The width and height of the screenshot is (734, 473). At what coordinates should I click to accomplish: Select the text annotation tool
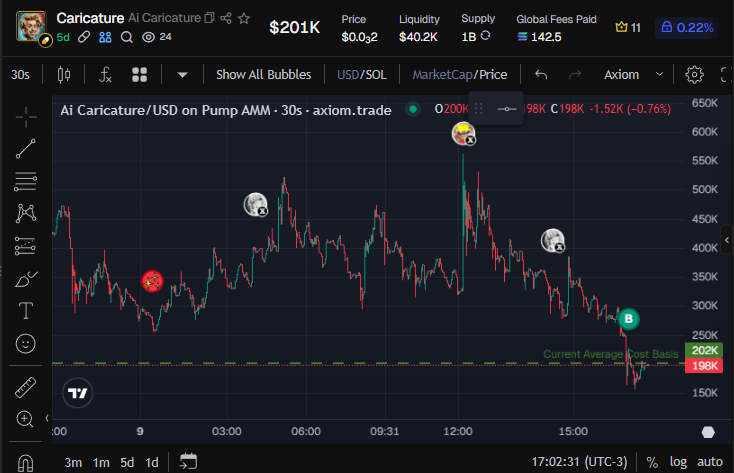click(x=26, y=311)
